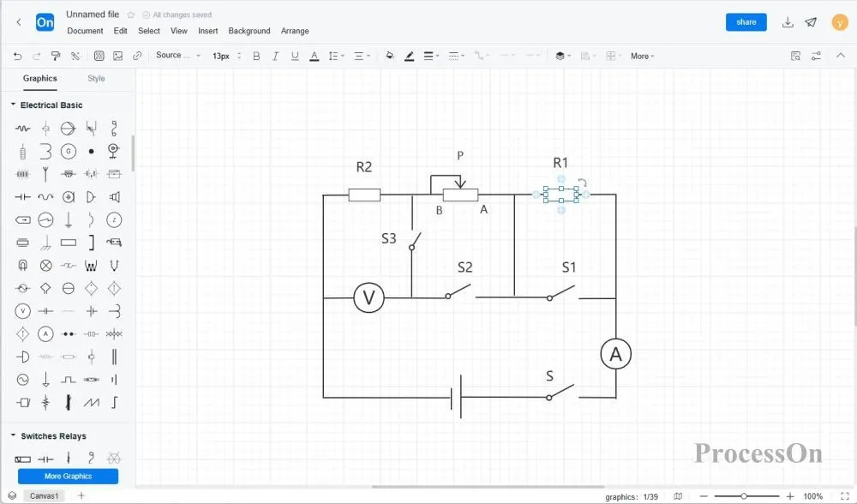Collapse the Electrical Basic category

(13, 105)
